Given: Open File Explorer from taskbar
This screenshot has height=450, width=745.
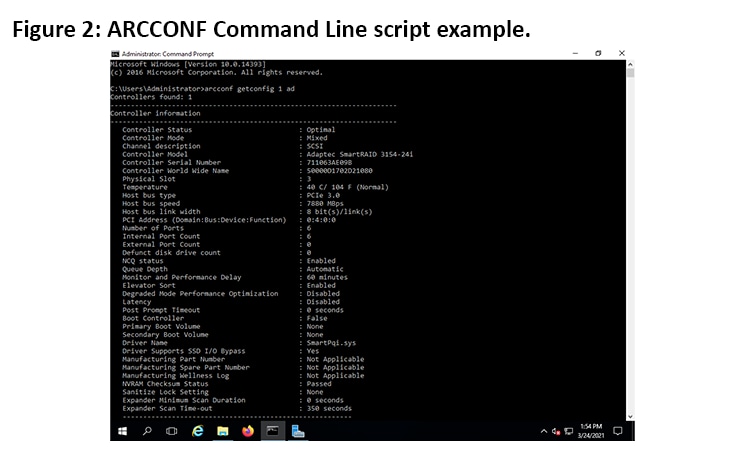Looking at the screenshot, I should click(x=222, y=431).
